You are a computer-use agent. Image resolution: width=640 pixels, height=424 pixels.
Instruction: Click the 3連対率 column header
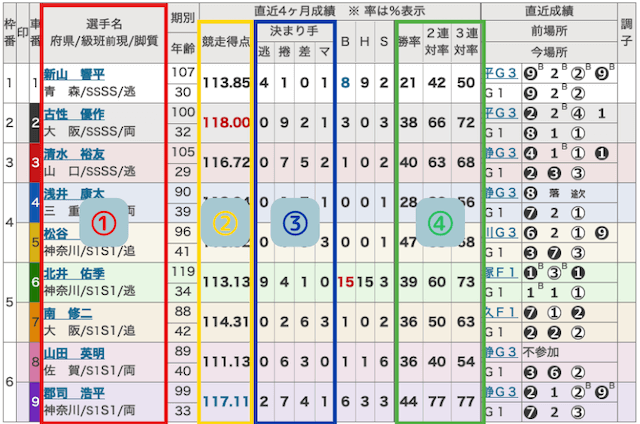(x=466, y=41)
